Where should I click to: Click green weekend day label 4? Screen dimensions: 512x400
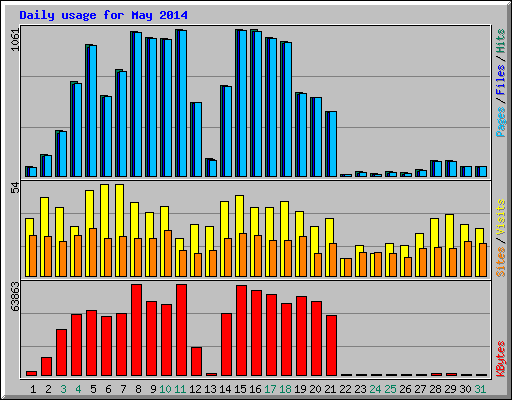click(78, 389)
